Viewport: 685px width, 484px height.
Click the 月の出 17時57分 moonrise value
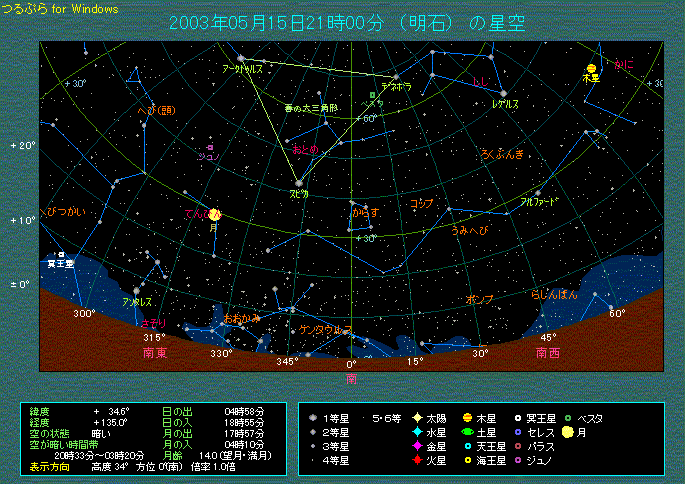pyautogui.click(x=245, y=434)
